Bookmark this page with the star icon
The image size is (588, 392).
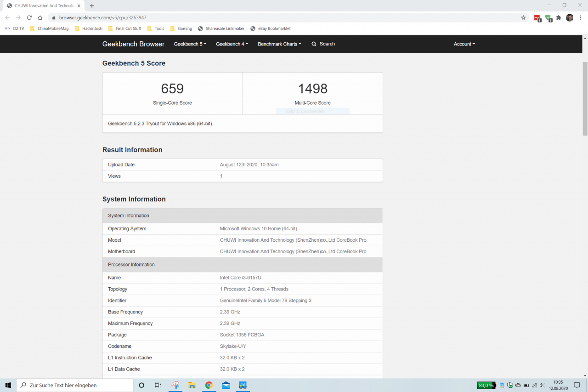click(x=523, y=17)
